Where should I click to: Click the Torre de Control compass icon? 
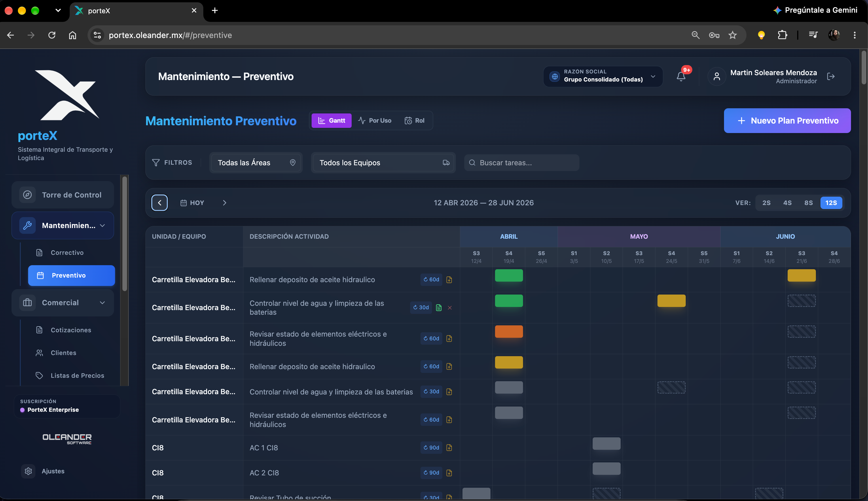28,195
